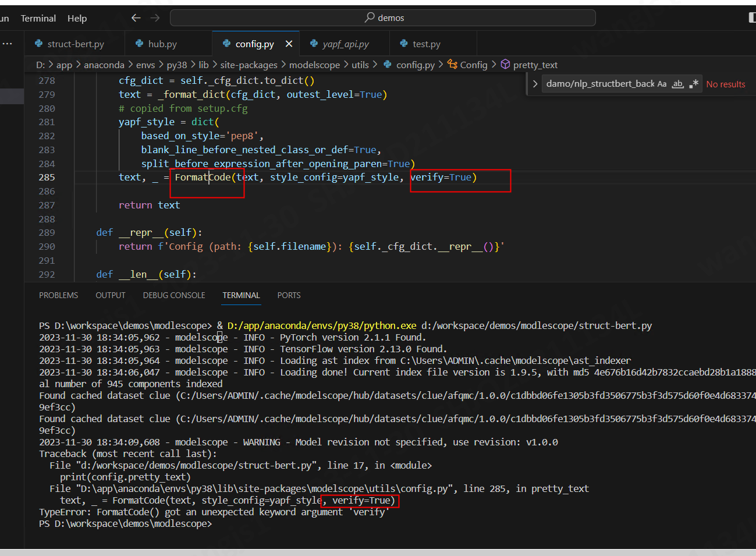The width and height of the screenshot is (756, 556).
Task: Open the sidebar more actions ellipsis
Action: point(8,44)
